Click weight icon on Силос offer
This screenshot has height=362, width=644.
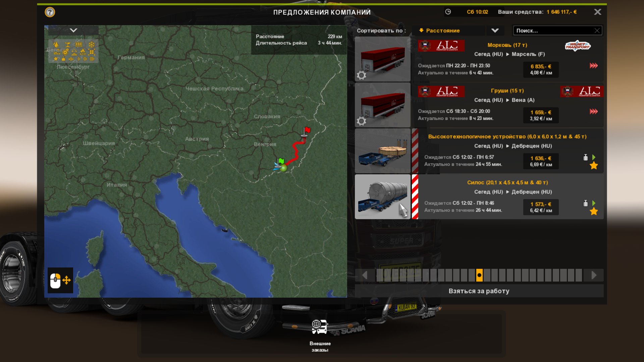pos(585,203)
